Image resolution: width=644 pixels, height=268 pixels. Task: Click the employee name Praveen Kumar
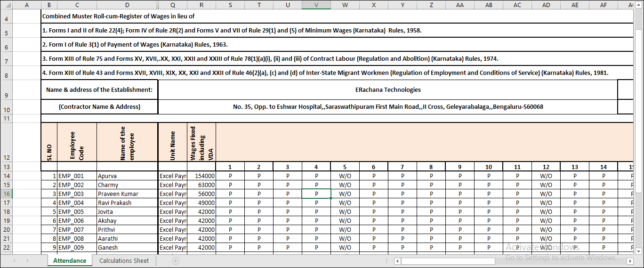(x=127, y=194)
